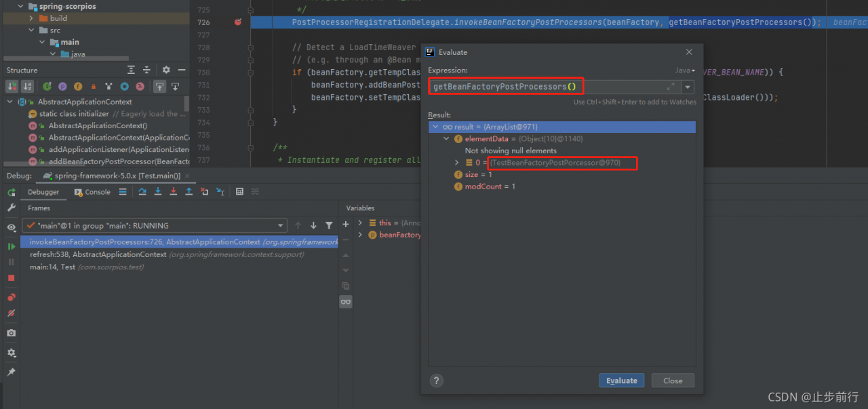This screenshot has width=868, height=409.
Task: Expand 'this' variable node
Action: coord(360,222)
